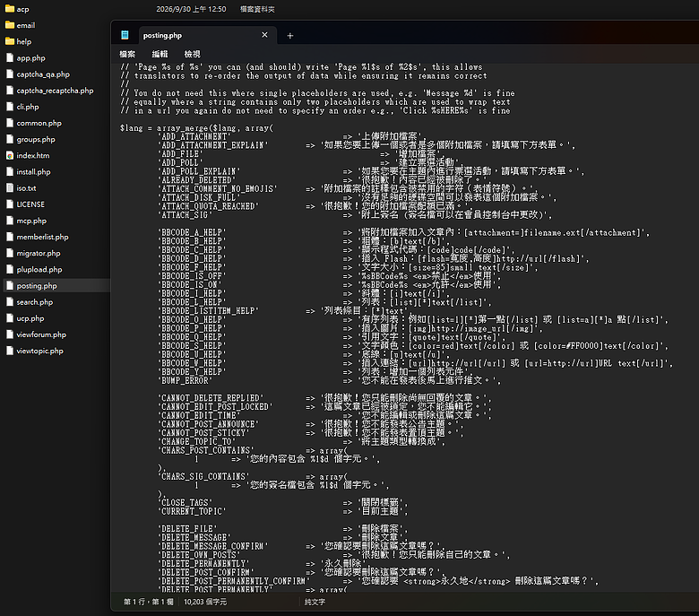Select captcha_qa.php file name
This screenshot has height=616, width=699.
point(43,74)
